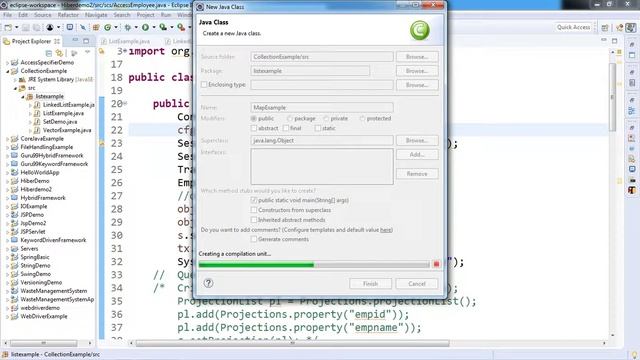Open the Source menu

coord(42,15)
